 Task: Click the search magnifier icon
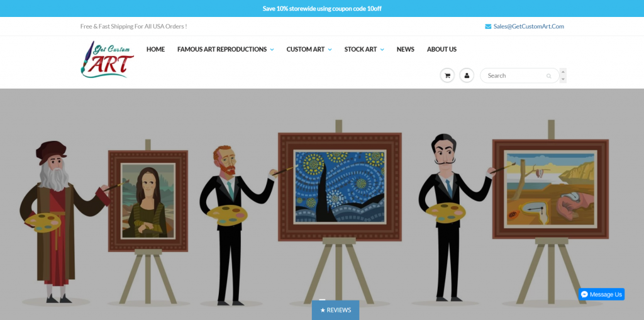(548, 76)
